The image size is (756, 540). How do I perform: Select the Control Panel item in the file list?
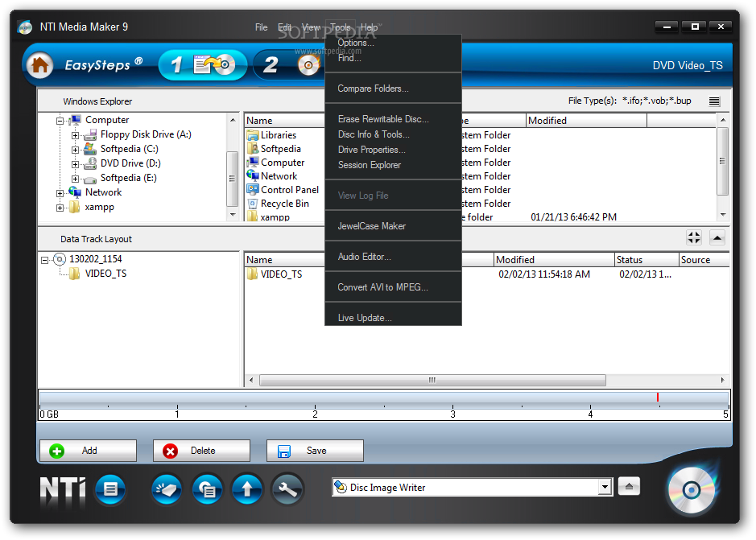click(283, 189)
